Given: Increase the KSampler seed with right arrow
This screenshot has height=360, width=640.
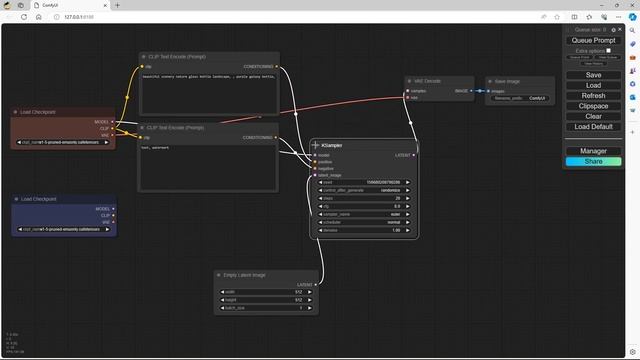Looking at the screenshot, I should pos(407,182).
